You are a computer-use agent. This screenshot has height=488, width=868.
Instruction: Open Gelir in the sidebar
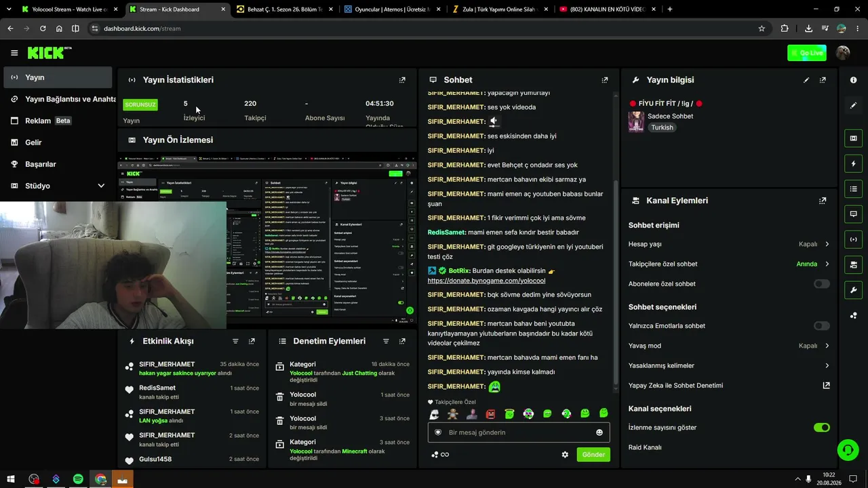[x=58, y=142]
